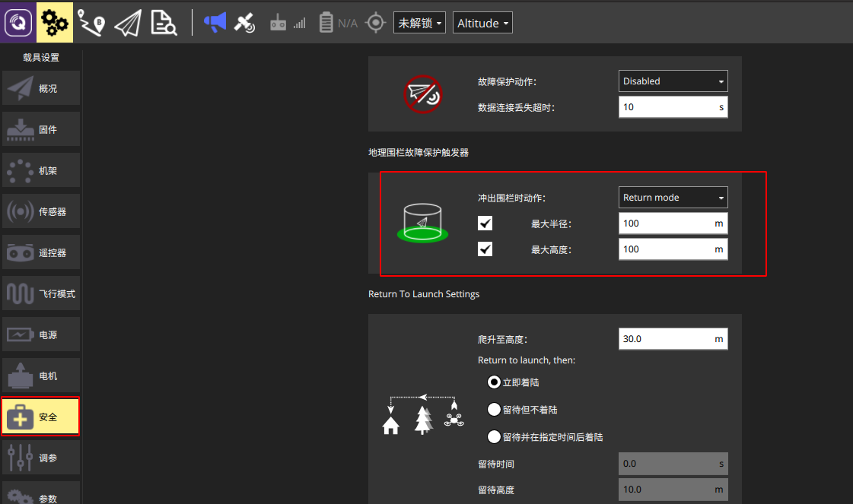Toggle the 最大半径 checkbox
The width and height of the screenshot is (853, 504).
tap(485, 223)
